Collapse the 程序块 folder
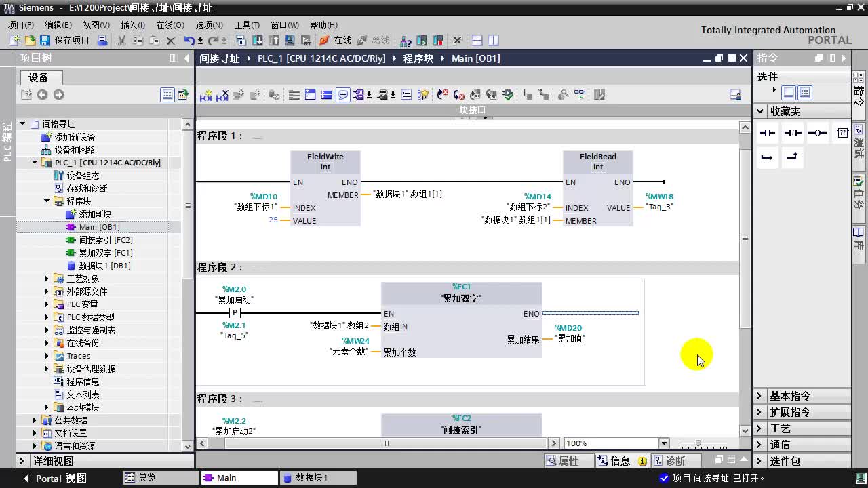This screenshot has width=868, height=488. (47, 201)
